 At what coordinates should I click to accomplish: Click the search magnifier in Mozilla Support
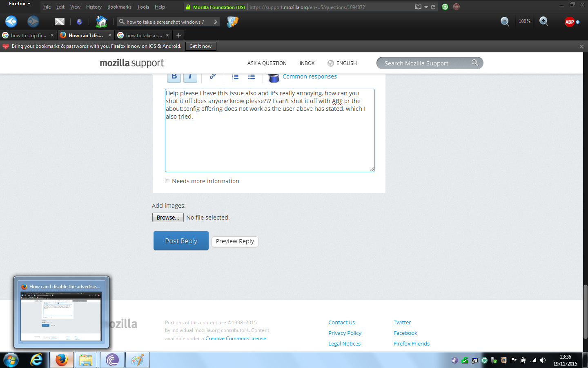pos(474,63)
